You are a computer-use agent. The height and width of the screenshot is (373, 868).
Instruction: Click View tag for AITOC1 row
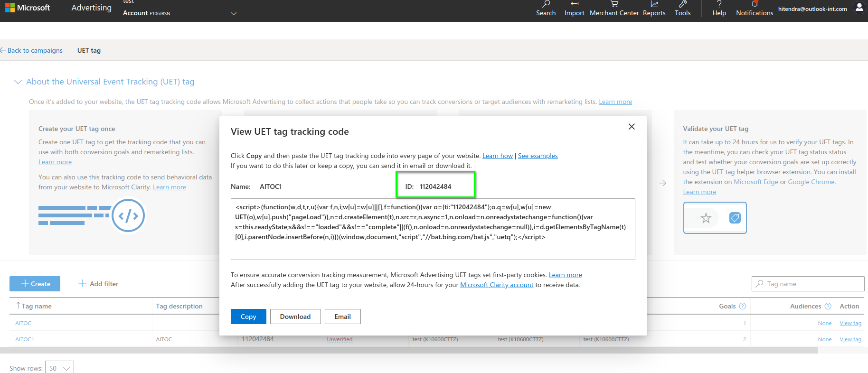(850, 339)
